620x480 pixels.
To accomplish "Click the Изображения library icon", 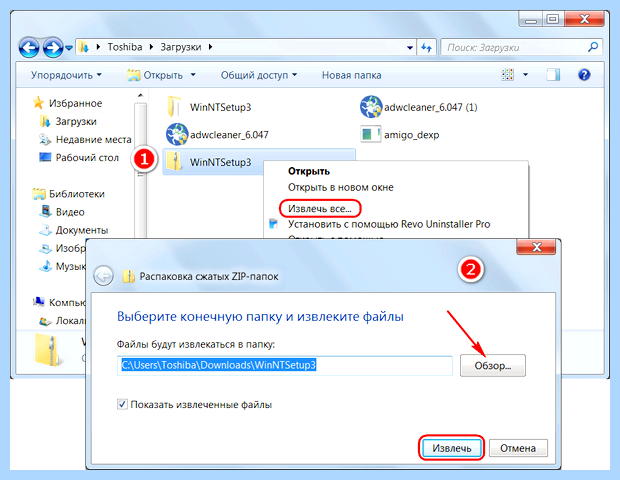I will click(x=45, y=248).
